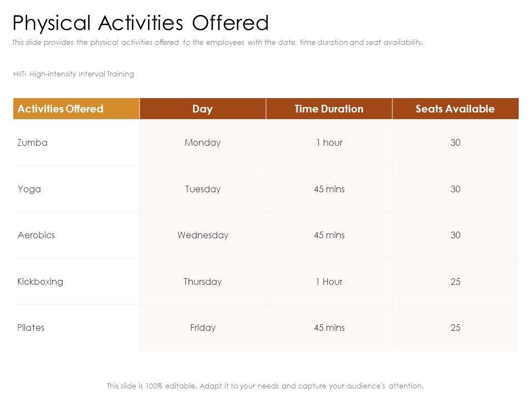
Task: Select the Time Duration header cell
Action: [329, 109]
